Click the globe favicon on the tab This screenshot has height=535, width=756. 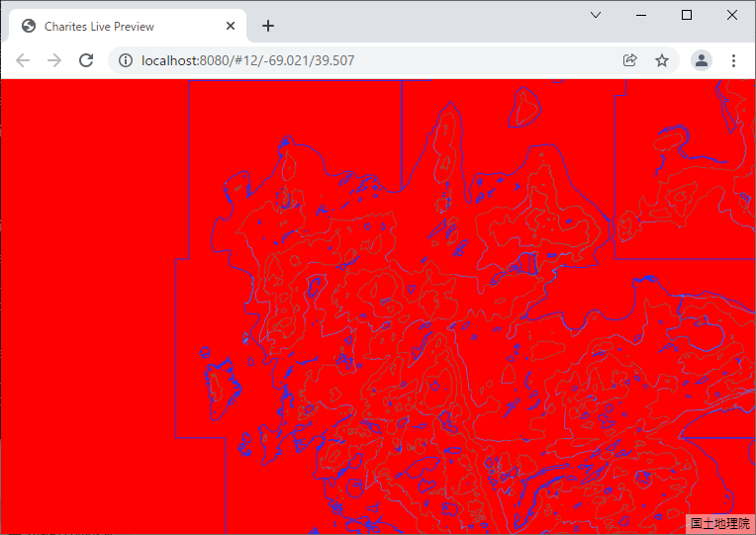29,26
